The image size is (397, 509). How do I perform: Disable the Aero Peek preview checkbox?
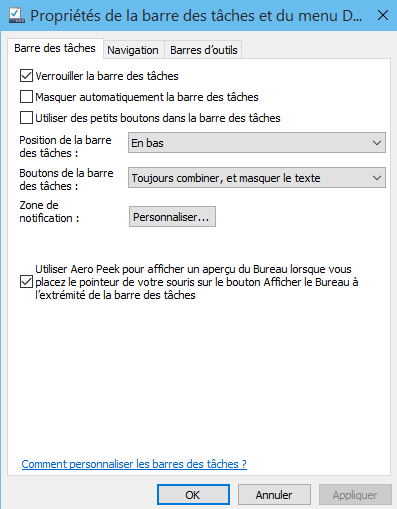click(x=26, y=282)
